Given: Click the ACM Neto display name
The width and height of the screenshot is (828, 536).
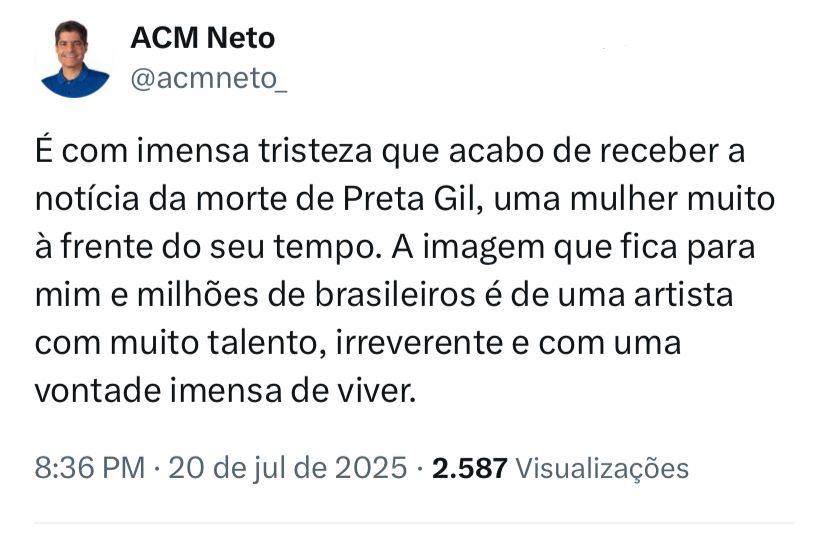Looking at the screenshot, I should pos(203,38).
